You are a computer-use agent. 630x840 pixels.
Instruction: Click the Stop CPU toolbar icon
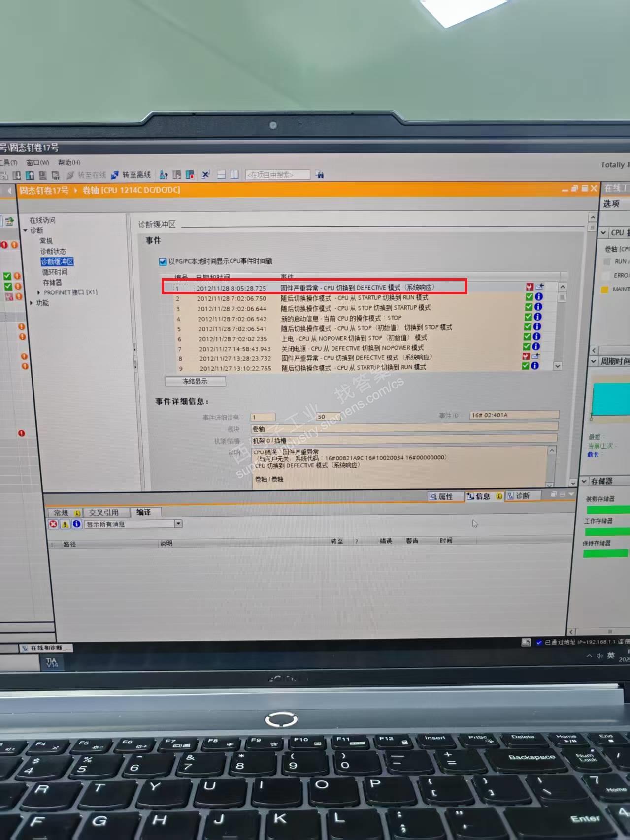(190, 175)
